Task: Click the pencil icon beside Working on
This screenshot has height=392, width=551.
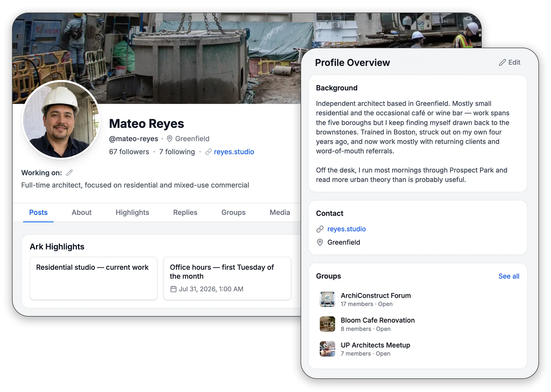Action: click(69, 173)
